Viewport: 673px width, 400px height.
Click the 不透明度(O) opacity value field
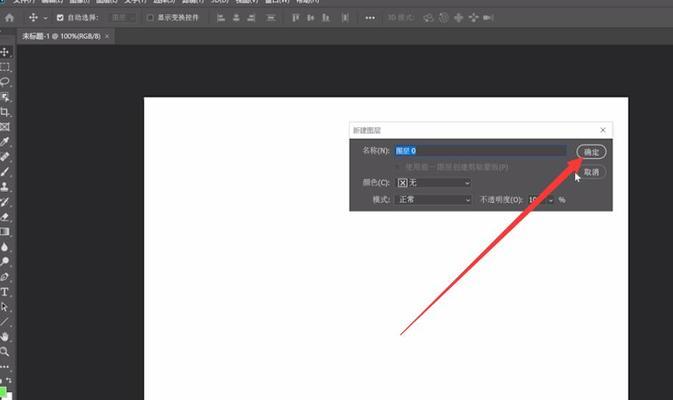click(536, 200)
